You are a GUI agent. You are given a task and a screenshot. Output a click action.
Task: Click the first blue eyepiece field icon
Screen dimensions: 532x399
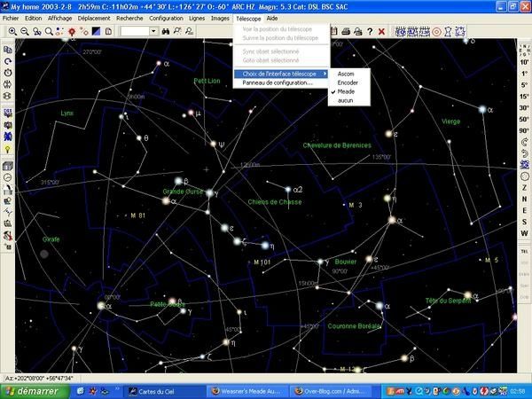401,32
